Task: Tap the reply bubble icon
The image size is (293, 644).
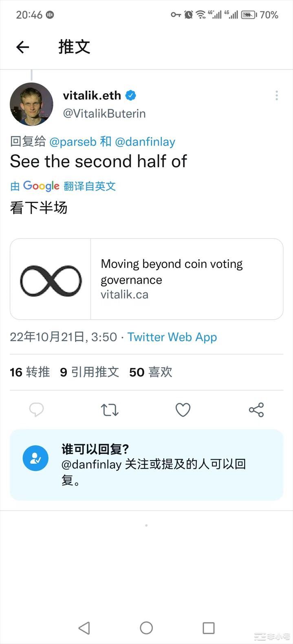Action: tap(37, 410)
